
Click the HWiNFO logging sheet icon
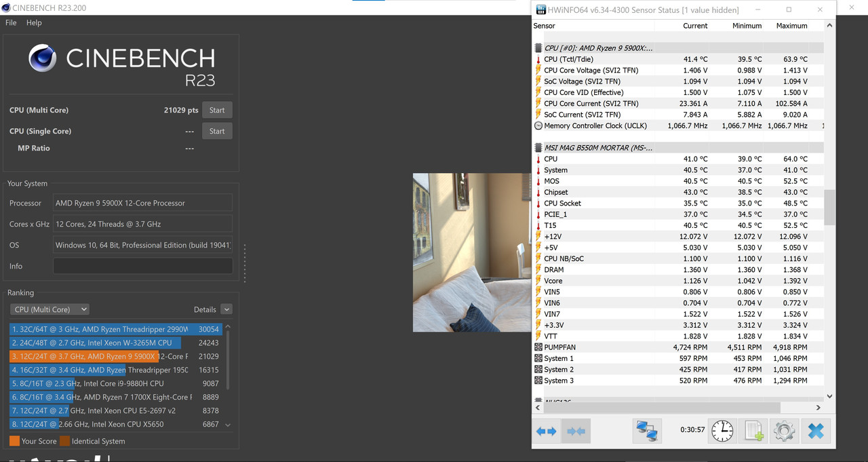(753, 431)
